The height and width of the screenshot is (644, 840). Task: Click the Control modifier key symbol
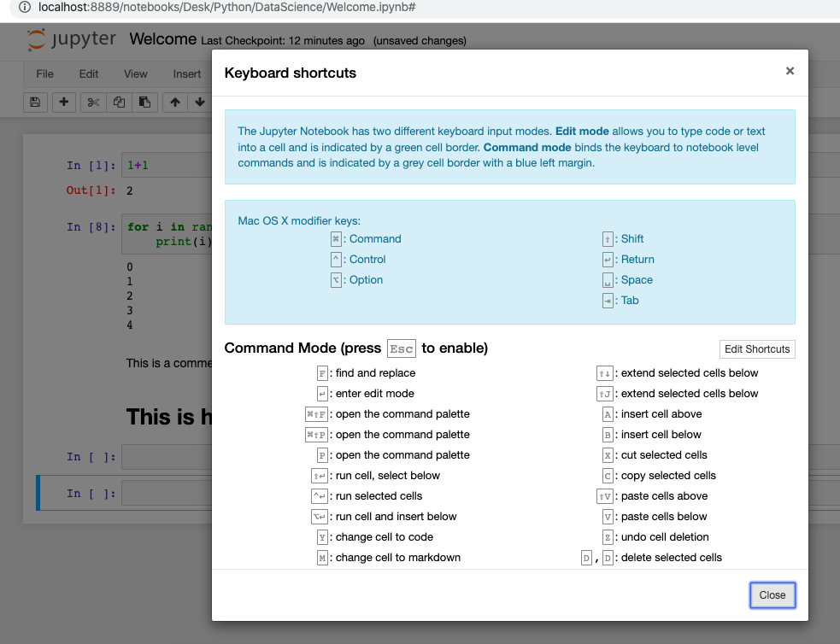pos(336,260)
